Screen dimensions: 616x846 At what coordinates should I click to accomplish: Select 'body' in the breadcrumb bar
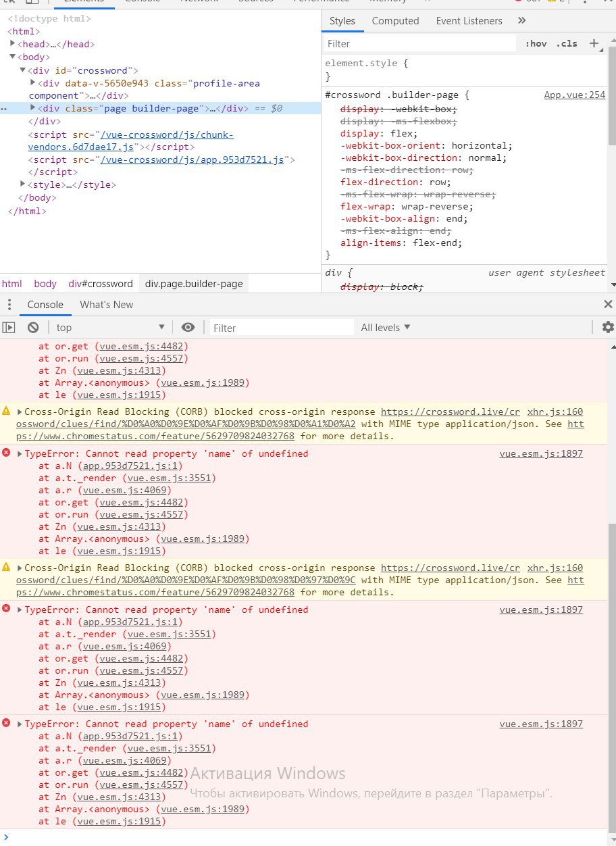click(x=45, y=284)
